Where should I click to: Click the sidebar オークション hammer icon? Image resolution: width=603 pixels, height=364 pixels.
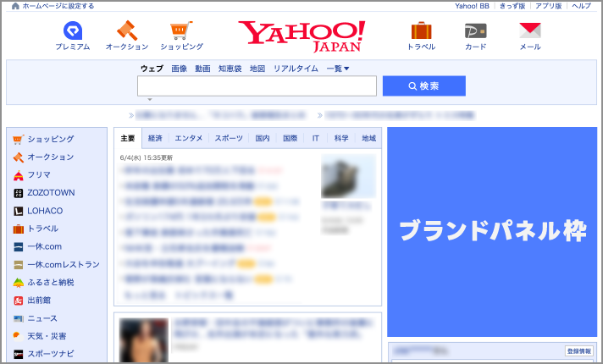pos(18,157)
